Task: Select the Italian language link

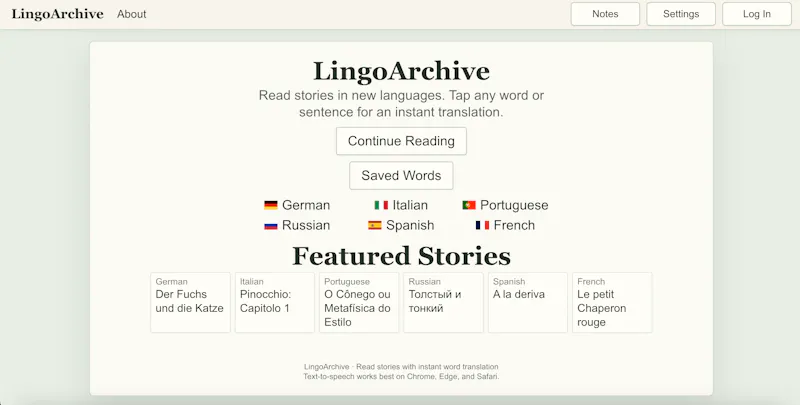Action: pyautogui.click(x=401, y=205)
